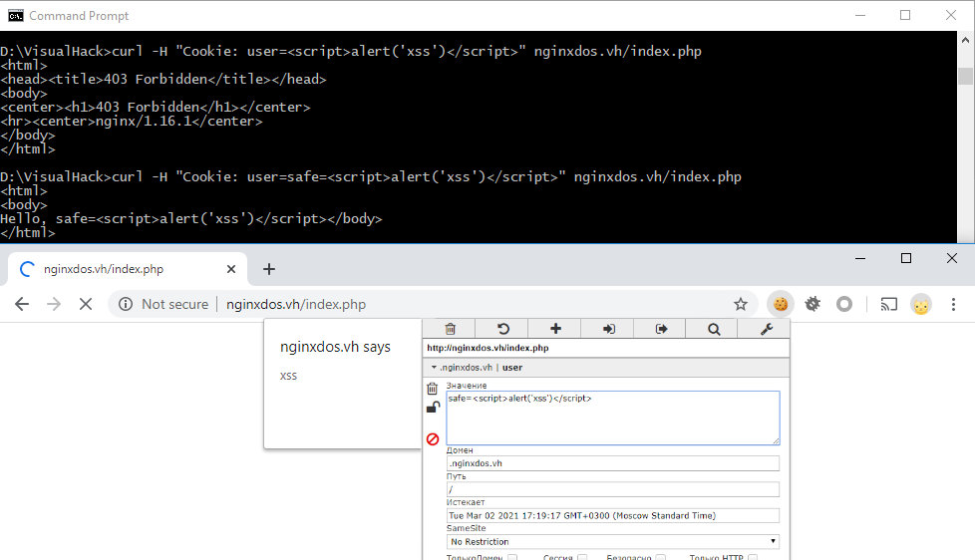Select the nginxdos.vh/index.php tab
The height and width of the screenshot is (560, 975).
tap(128, 269)
